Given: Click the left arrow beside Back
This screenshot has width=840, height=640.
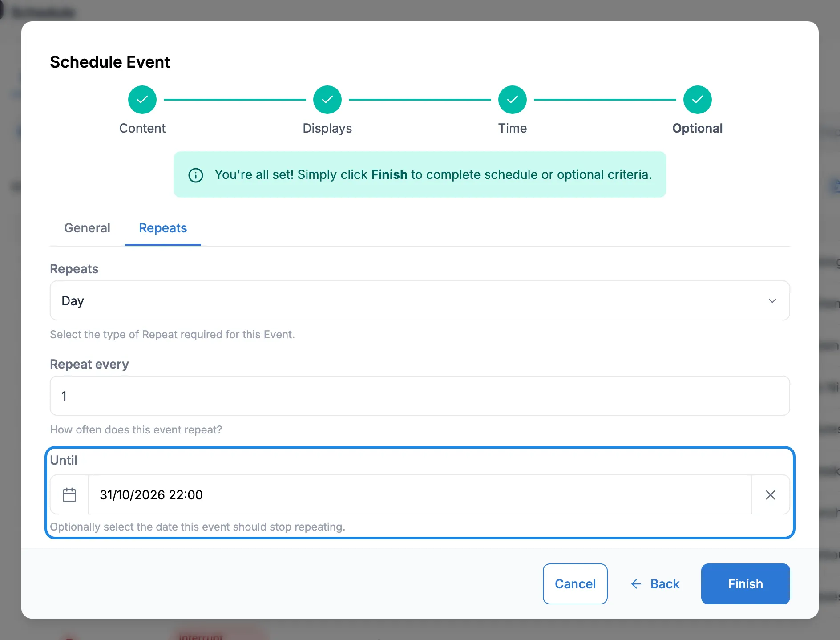Looking at the screenshot, I should pos(636,584).
